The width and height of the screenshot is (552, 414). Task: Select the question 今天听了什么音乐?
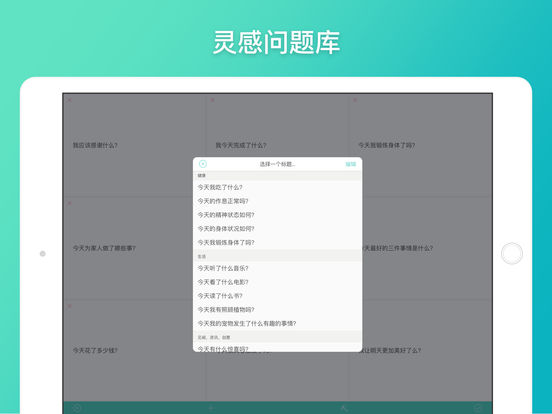[277, 268]
